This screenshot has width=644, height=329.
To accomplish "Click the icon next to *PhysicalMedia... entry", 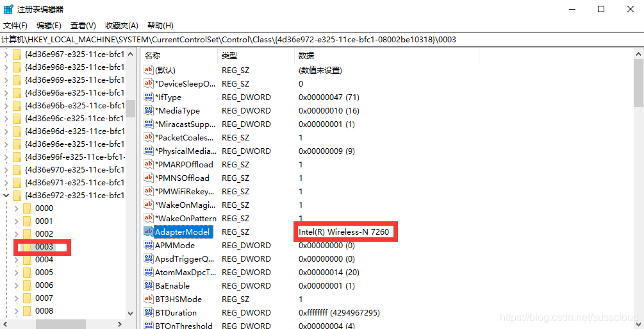I will tap(148, 151).
